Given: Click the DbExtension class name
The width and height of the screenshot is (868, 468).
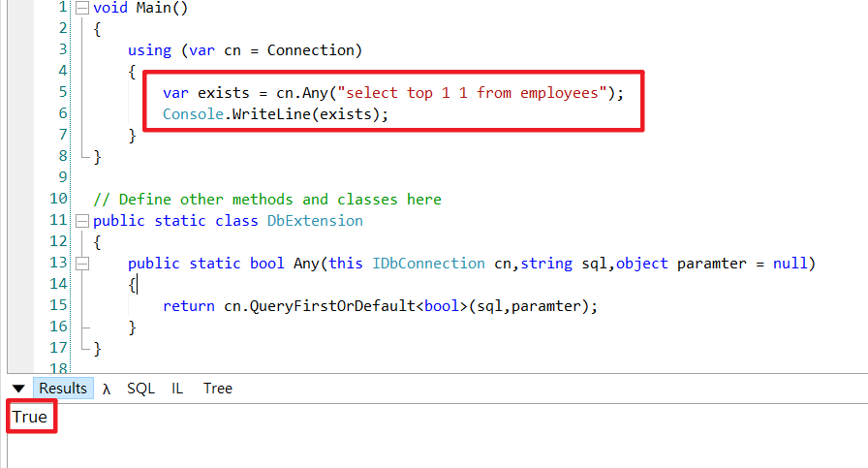Looking at the screenshot, I should (x=315, y=221).
